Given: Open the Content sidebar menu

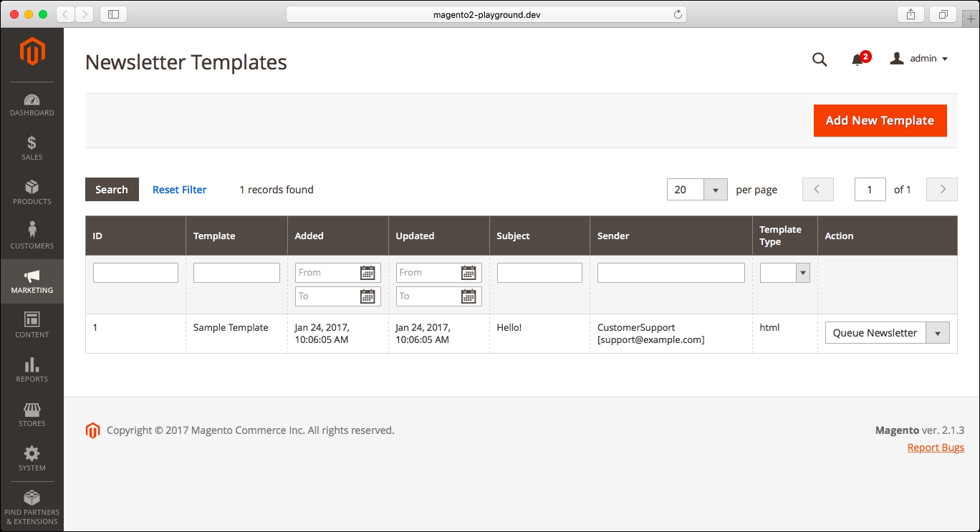Looking at the screenshot, I should click(32, 326).
